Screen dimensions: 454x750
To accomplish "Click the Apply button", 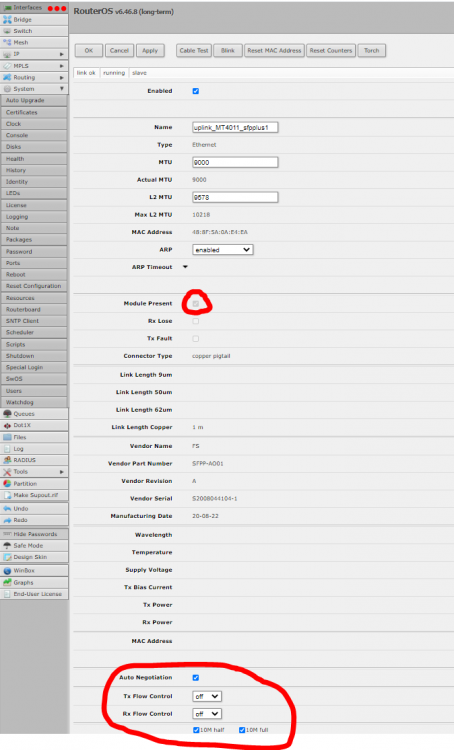I will tap(150, 51).
